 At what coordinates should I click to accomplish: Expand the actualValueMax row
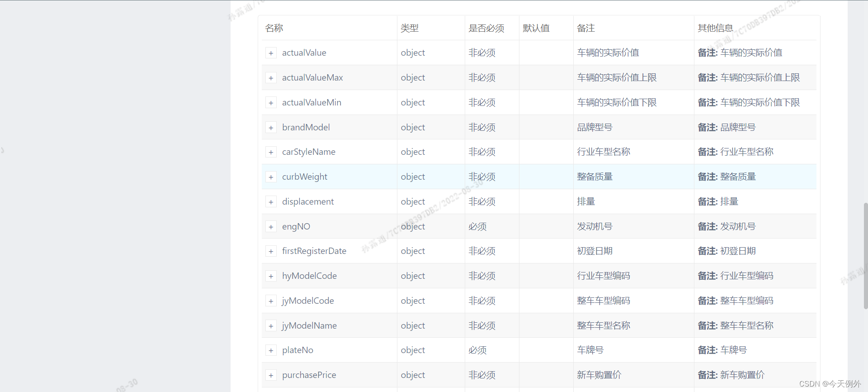pos(271,78)
